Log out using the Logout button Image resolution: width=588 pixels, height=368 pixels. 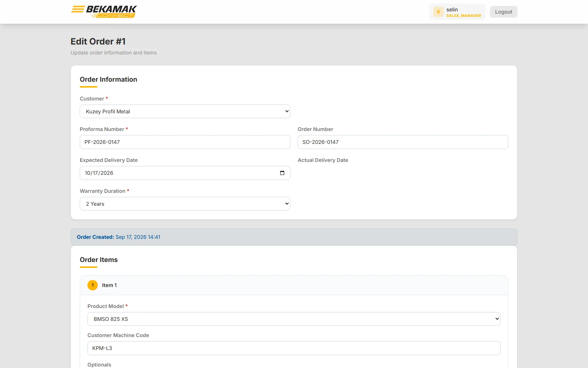[x=503, y=12]
